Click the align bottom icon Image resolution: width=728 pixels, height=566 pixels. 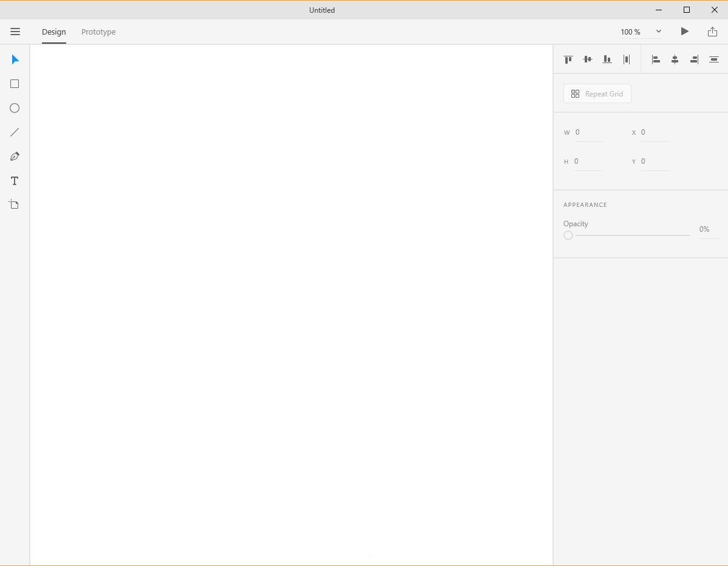coord(607,59)
